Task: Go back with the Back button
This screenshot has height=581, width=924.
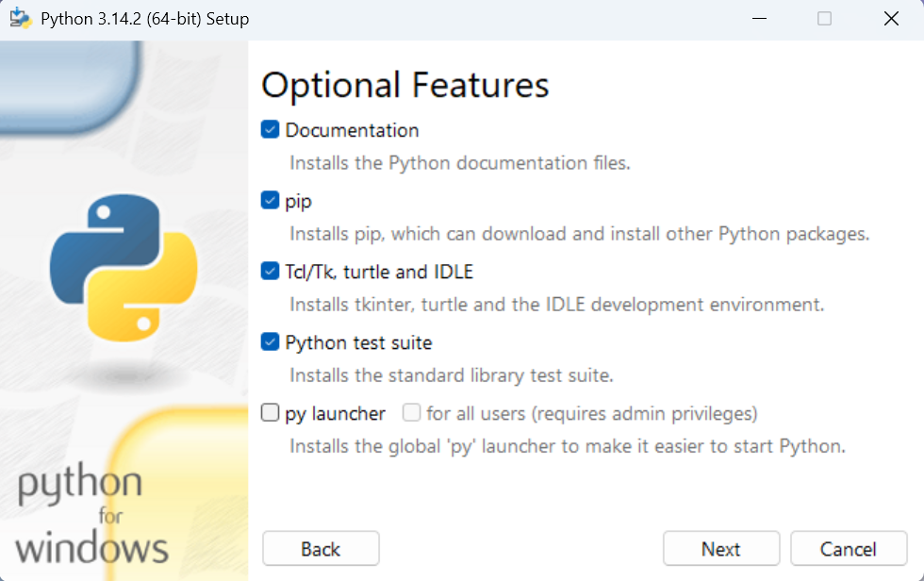Action: pyautogui.click(x=321, y=549)
